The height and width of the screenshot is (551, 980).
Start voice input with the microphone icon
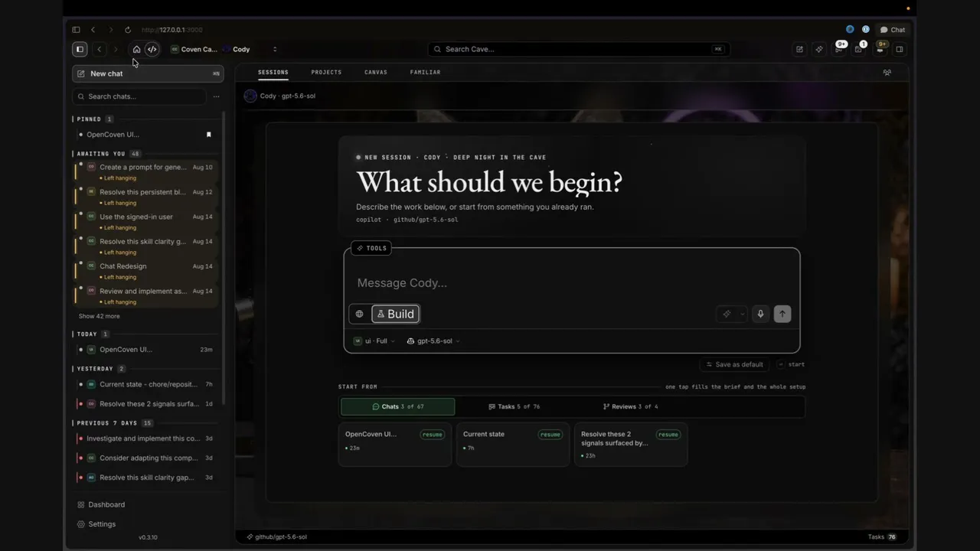(760, 314)
